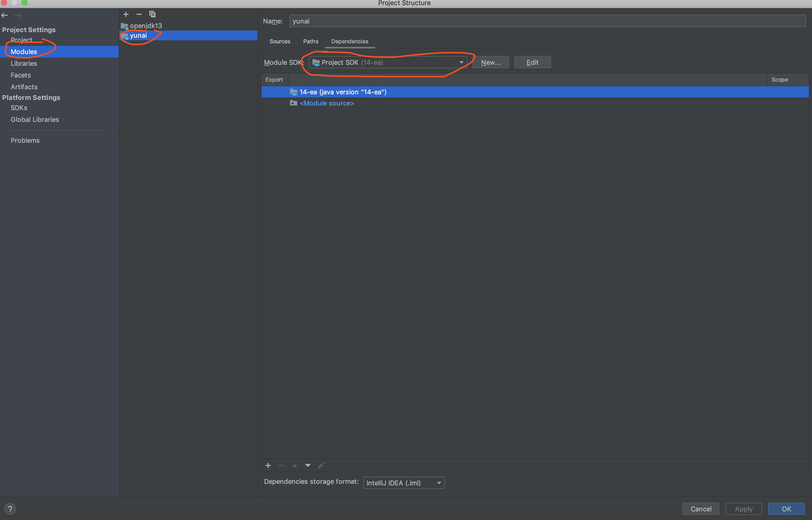812x520 pixels.
Task: Click the Problems section icon
Action: tap(25, 140)
